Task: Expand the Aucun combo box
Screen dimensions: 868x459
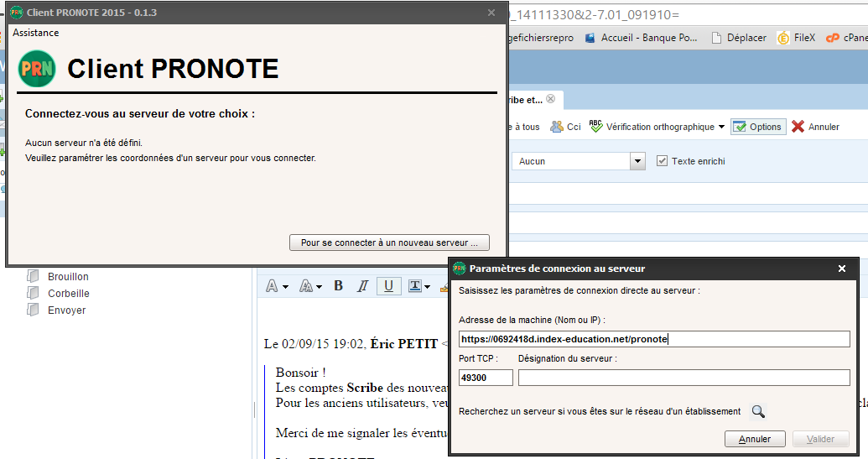Action: pos(637,161)
